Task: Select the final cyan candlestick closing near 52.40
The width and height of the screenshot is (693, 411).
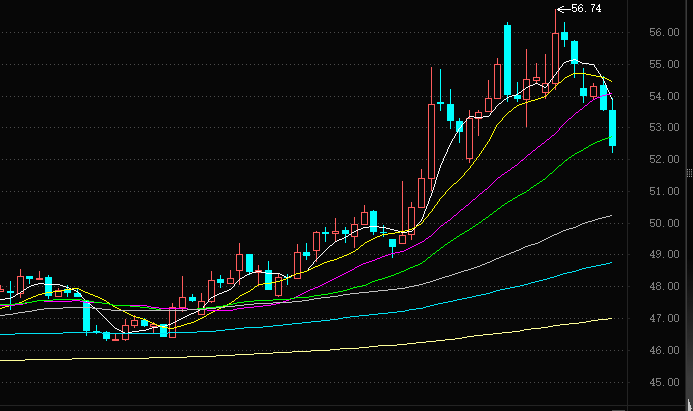Action: point(613,128)
